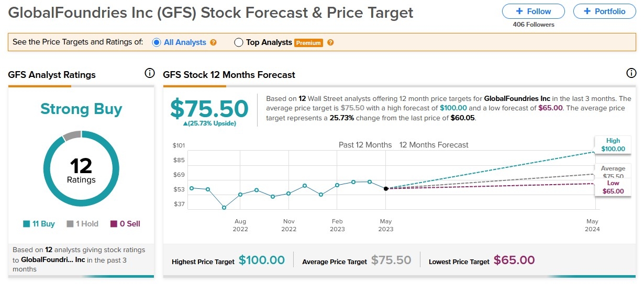Click the High $100.00 forecast label
The height and width of the screenshot is (284, 644).
pyautogui.click(x=613, y=145)
